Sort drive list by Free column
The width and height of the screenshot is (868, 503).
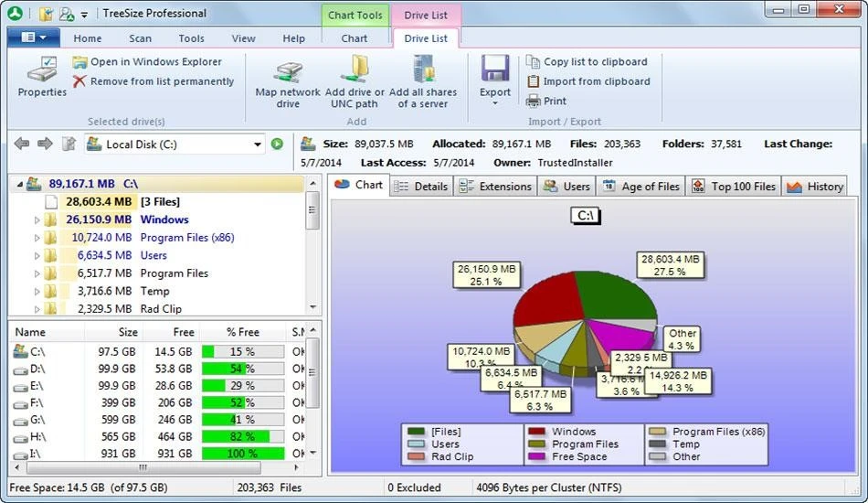tap(172, 332)
